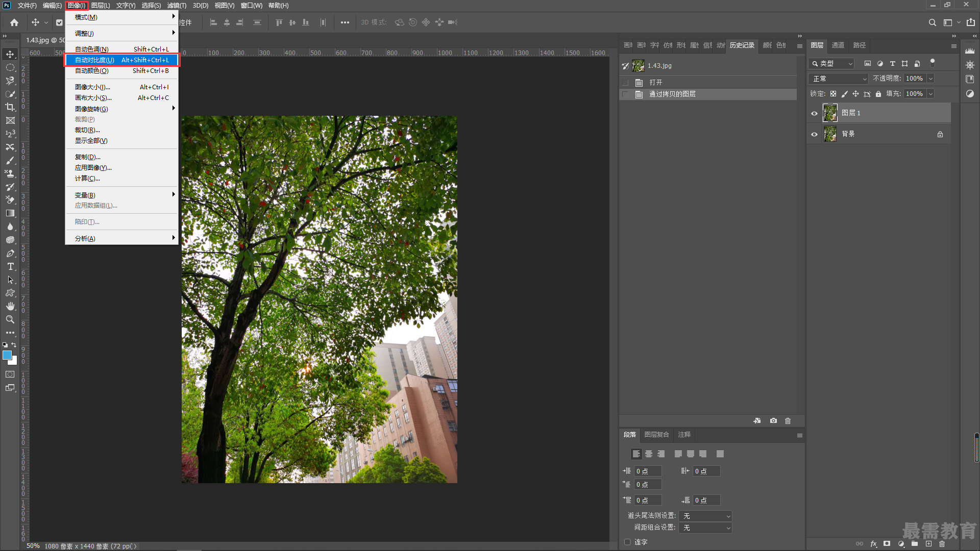Select the Move tool in the toolbox
This screenshot has width=980, height=551.
(x=10, y=54)
